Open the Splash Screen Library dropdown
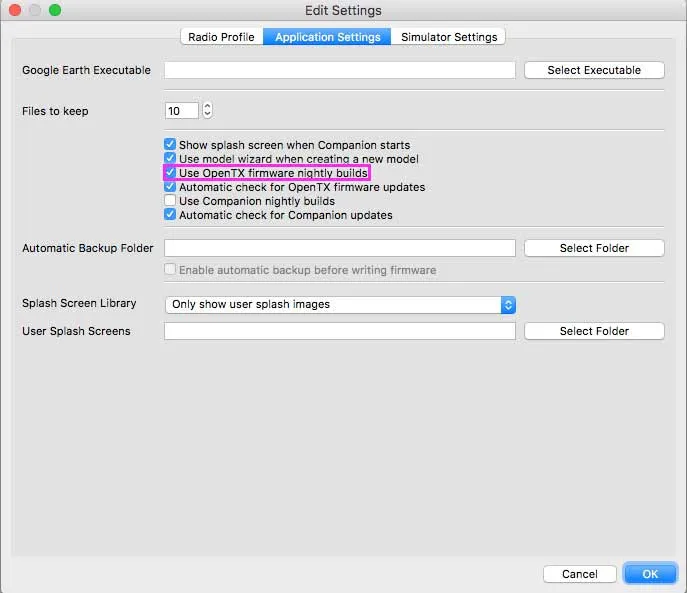687x593 pixels. pos(339,304)
